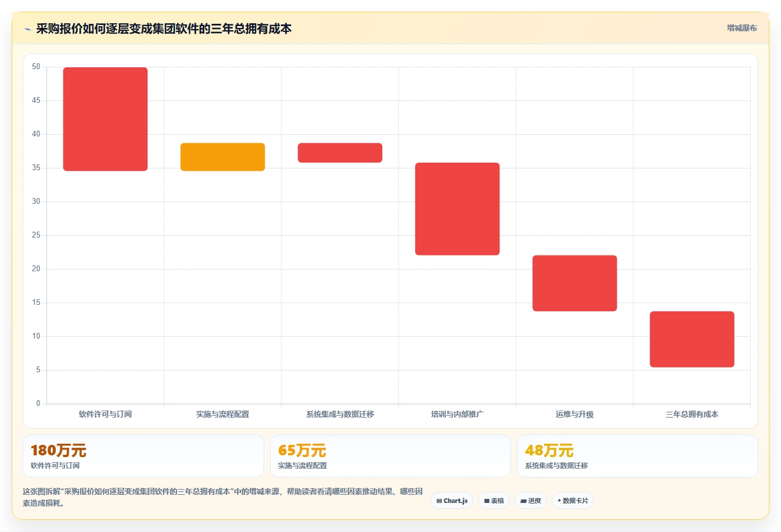The height and width of the screenshot is (532, 781).
Task: Click the red 系统集成与数据迁移 bar
Action: (340, 153)
